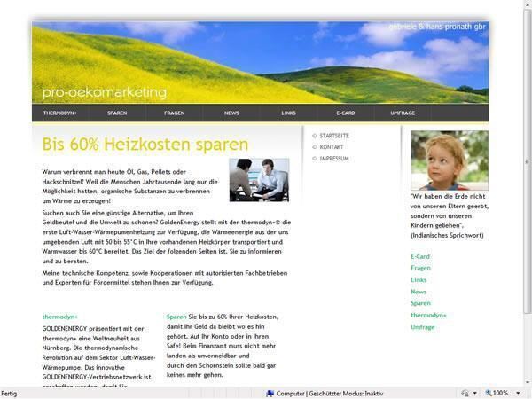Image resolution: width=532 pixels, height=399 pixels.
Task: Go to FRAGEN in the dark navigation bar
Action: point(175,113)
